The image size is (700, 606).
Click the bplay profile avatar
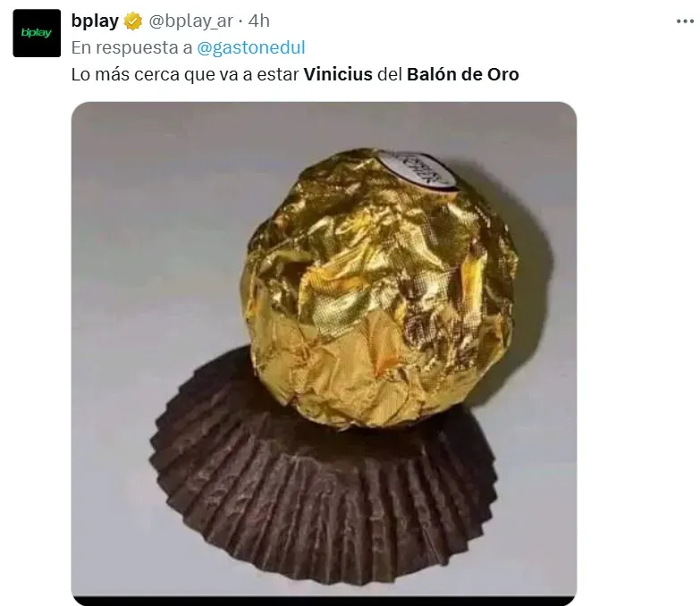coord(37,33)
